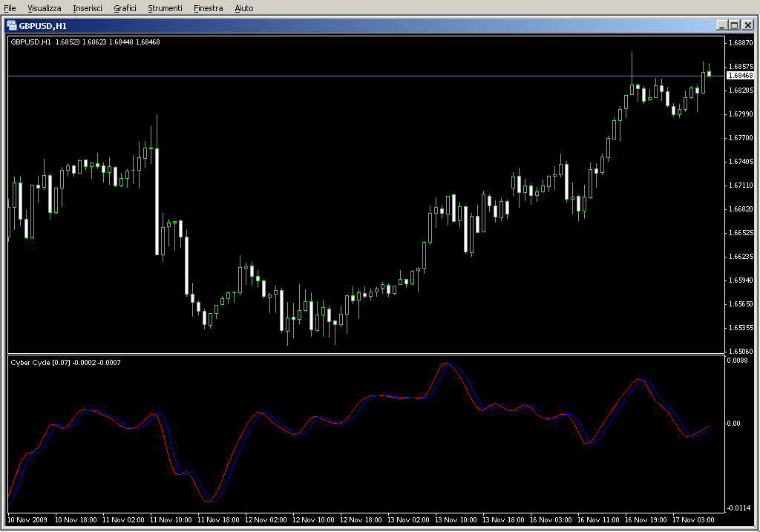This screenshot has height=532, width=760.
Task: Click the 0.00 indicator scale value
Action: click(733, 424)
